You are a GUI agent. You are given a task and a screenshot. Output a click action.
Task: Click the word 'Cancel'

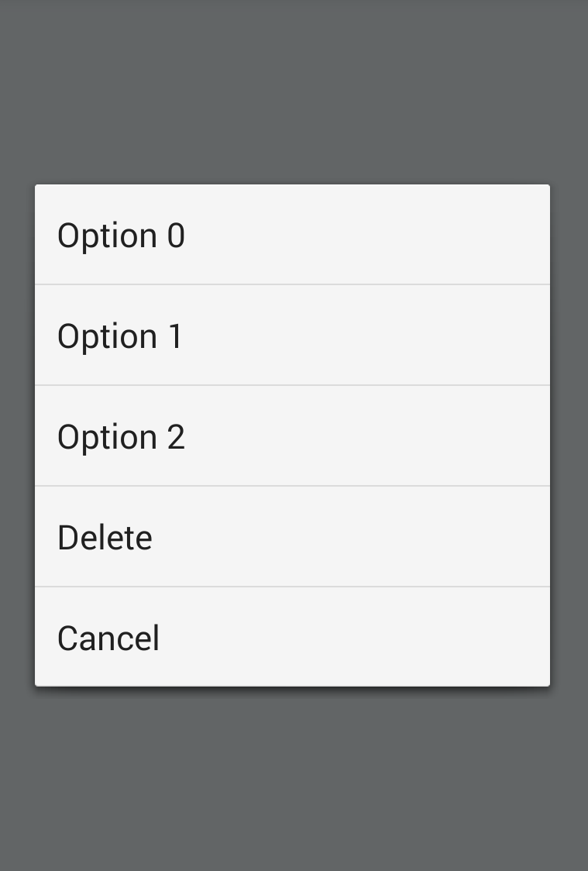[108, 639]
